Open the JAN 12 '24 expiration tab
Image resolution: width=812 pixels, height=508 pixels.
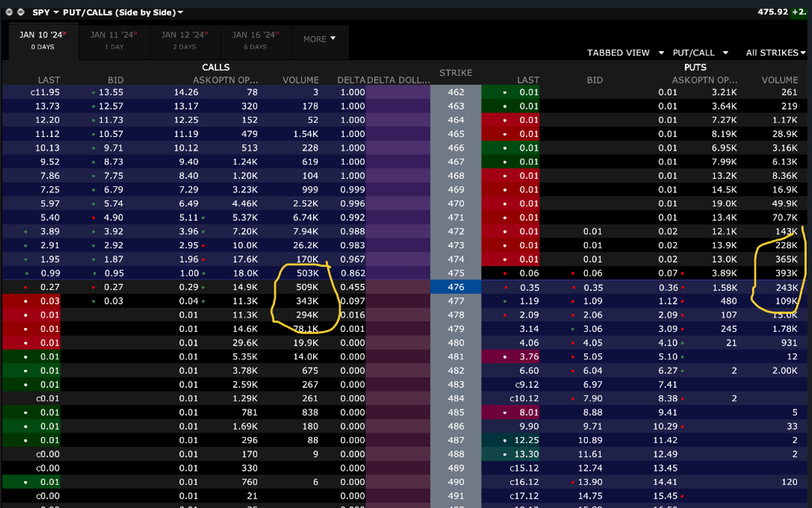pos(185,40)
